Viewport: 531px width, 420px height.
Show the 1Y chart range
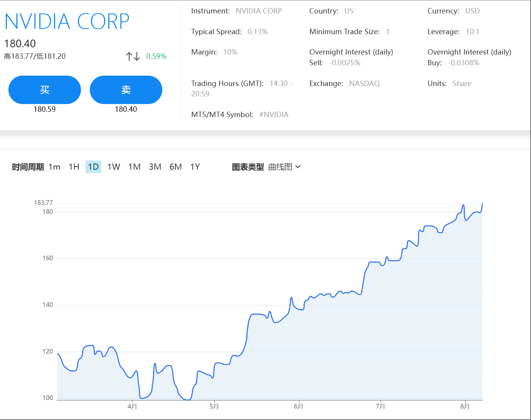pyautogui.click(x=195, y=167)
